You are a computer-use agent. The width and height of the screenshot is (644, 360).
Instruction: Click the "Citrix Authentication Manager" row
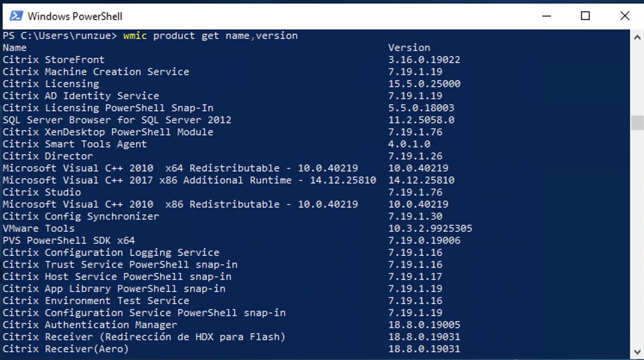click(x=90, y=325)
